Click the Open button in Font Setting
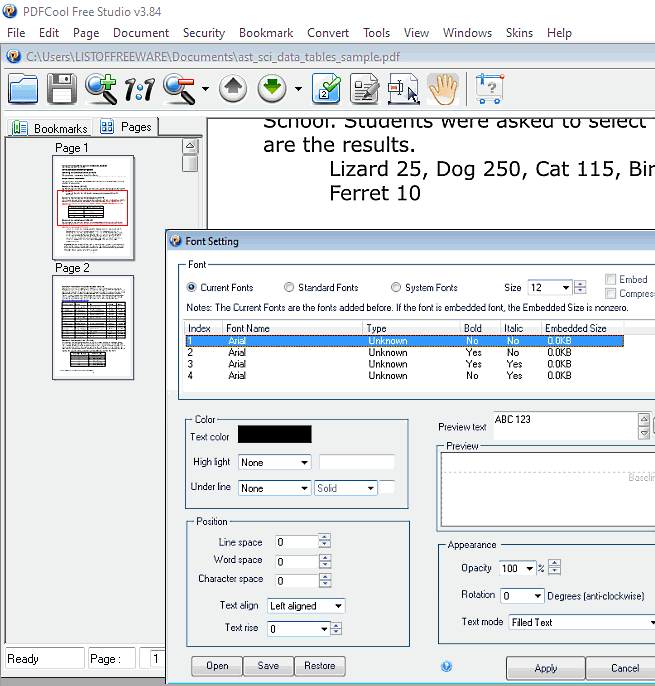 pos(217,666)
